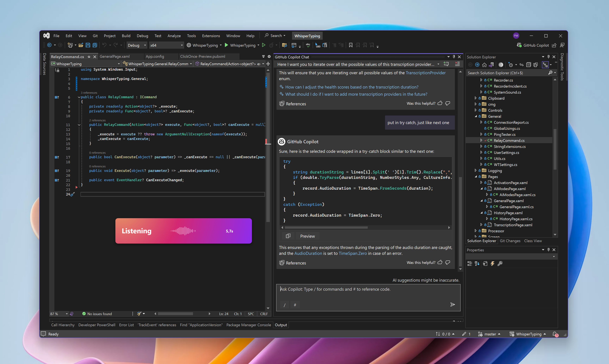The width and height of the screenshot is (609, 364).
Task: Click the Save All icon
Action: [x=95, y=45]
